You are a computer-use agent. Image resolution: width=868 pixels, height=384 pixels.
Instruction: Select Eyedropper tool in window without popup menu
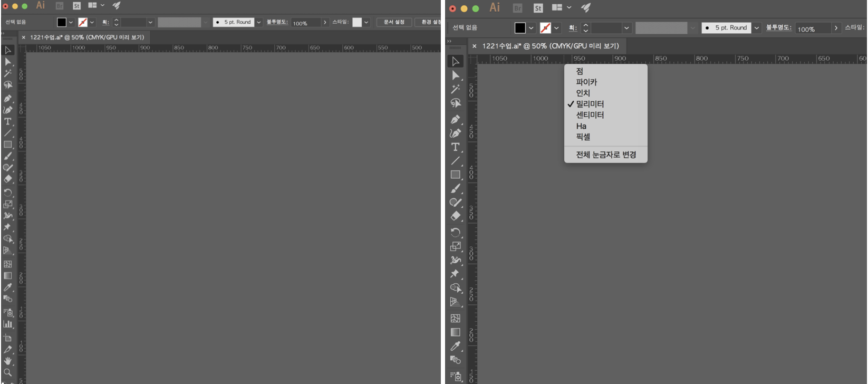[8, 287]
